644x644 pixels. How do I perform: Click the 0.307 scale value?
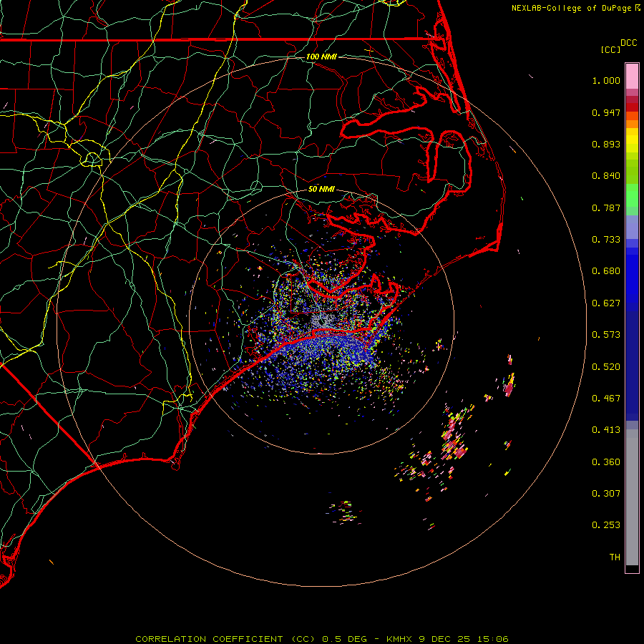606,494
